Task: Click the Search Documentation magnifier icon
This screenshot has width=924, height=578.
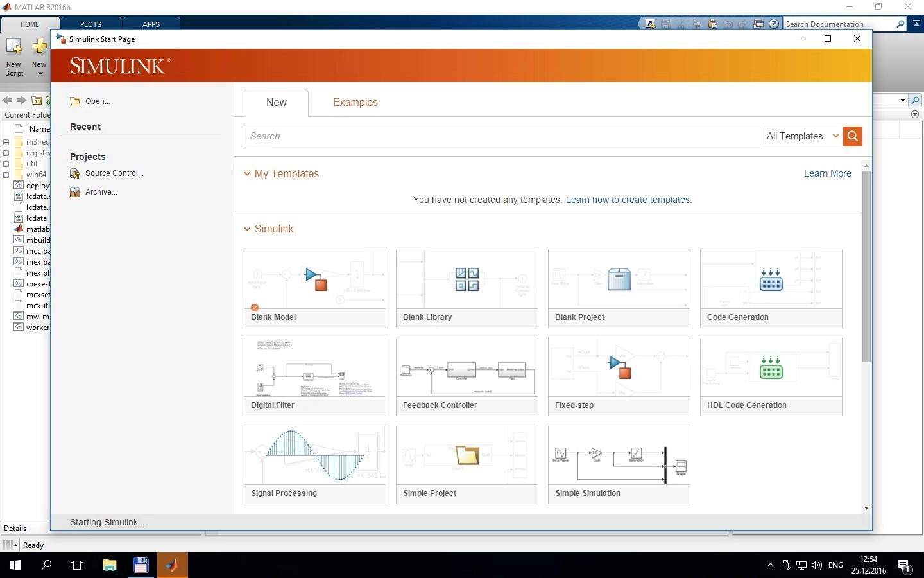Action: click(900, 24)
